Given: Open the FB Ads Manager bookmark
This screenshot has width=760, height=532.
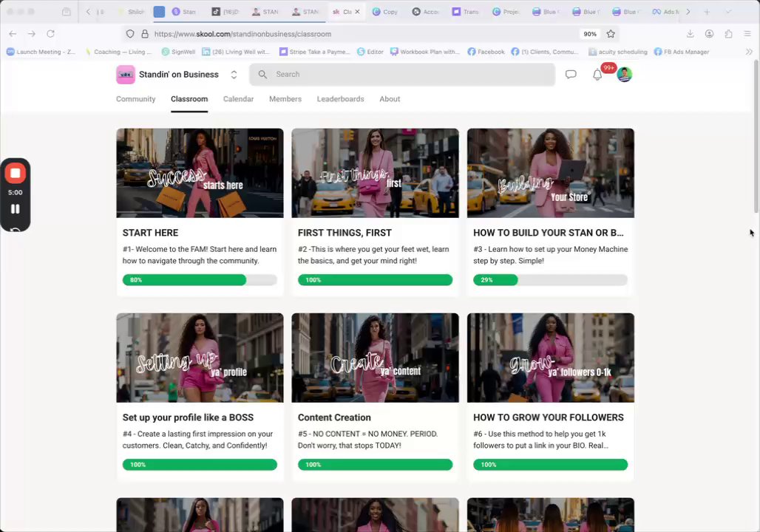Looking at the screenshot, I should tap(681, 52).
